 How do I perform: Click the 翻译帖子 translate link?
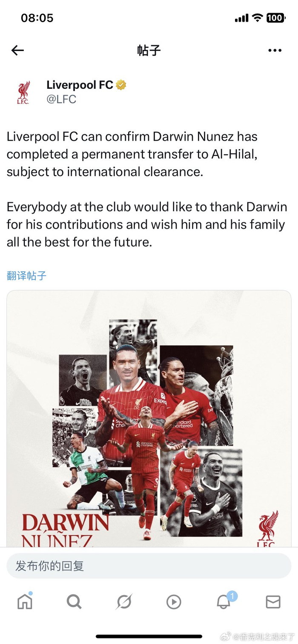26,275
